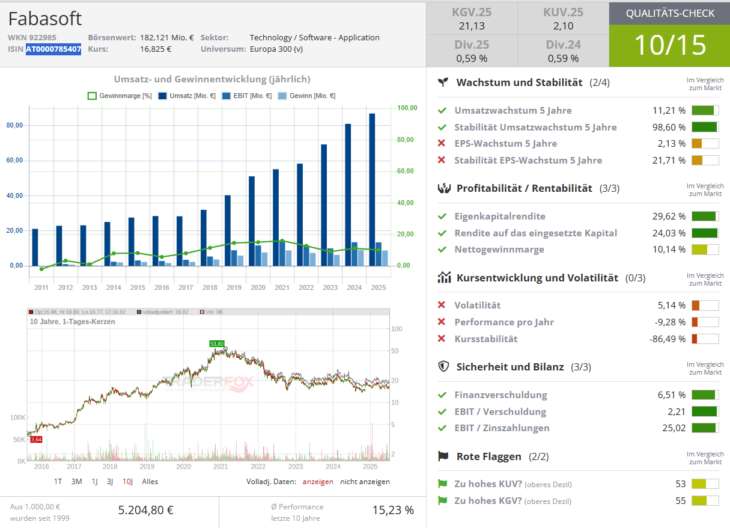Click green check next to Stabilität Umsatzwachstum 5 Jahre
Screen dimensions: 730x528
tap(442, 127)
